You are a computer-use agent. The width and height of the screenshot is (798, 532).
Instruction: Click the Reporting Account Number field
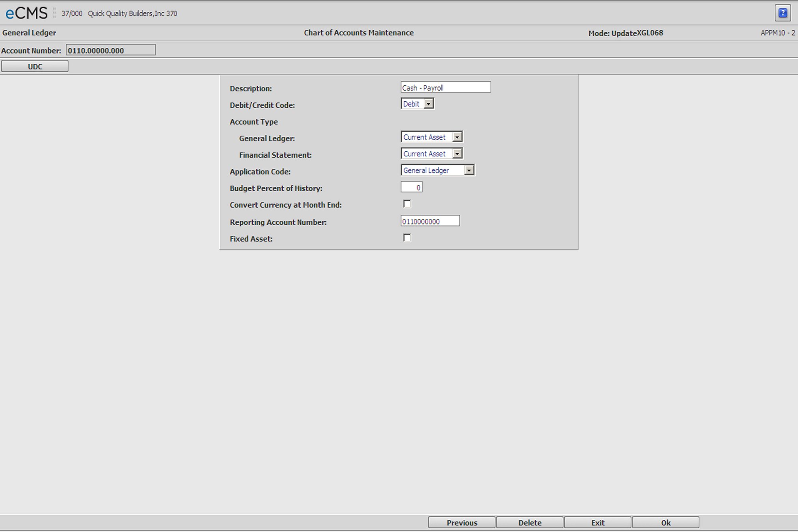pyautogui.click(x=430, y=221)
